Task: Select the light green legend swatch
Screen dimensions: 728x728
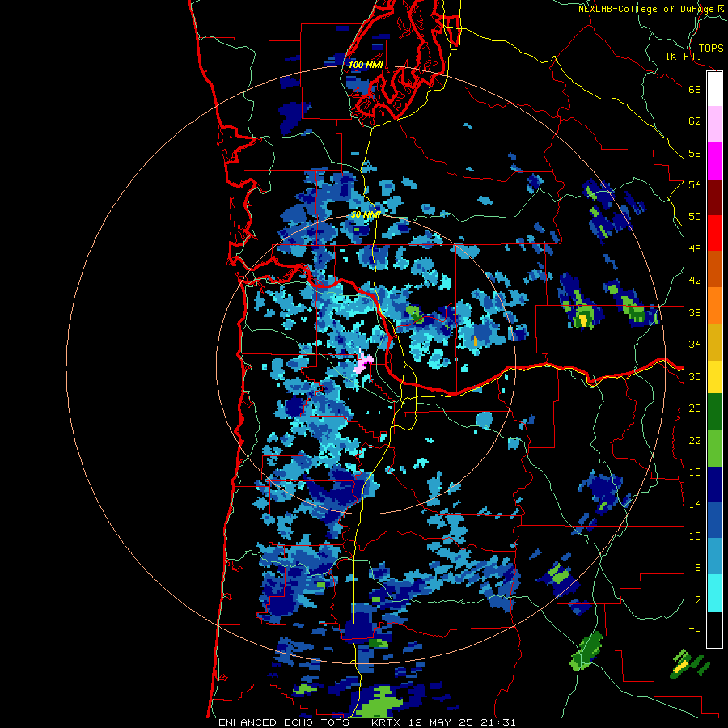Action: tap(714, 447)
